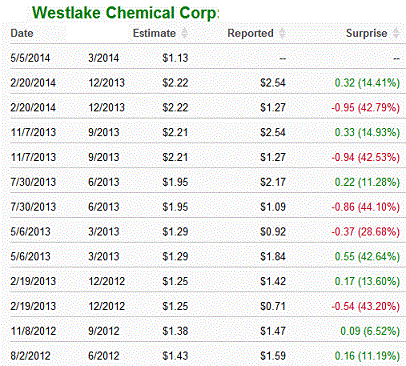Image resolution: width=406 pixels, height=366 pixels.
Task: Select the -0.86 (44.10%) surprise cell
Action: tap(365, 207)
